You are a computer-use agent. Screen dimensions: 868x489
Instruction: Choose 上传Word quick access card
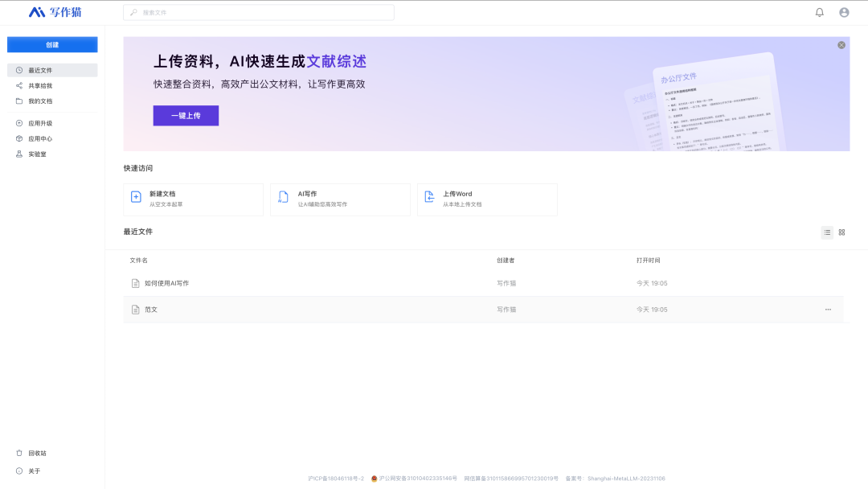[487, 199]
